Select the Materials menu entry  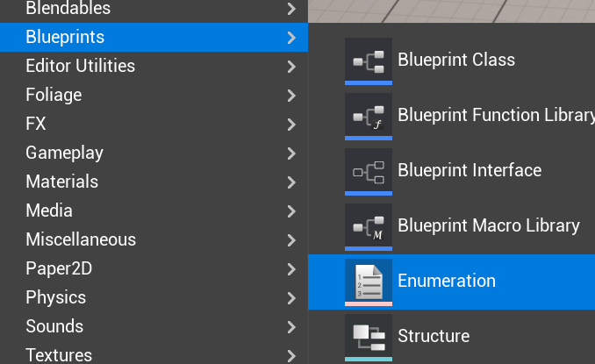[x=61, y=182]
